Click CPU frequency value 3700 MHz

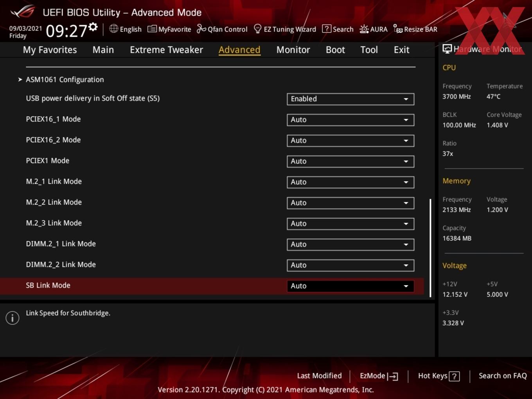click(x=457, y=96)
